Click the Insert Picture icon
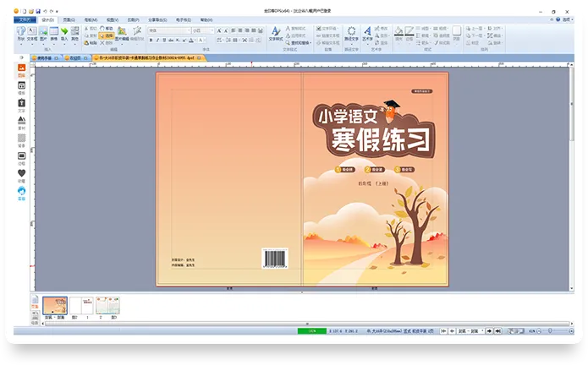Screen dimensions: 588x365 (x=42, y=32)
